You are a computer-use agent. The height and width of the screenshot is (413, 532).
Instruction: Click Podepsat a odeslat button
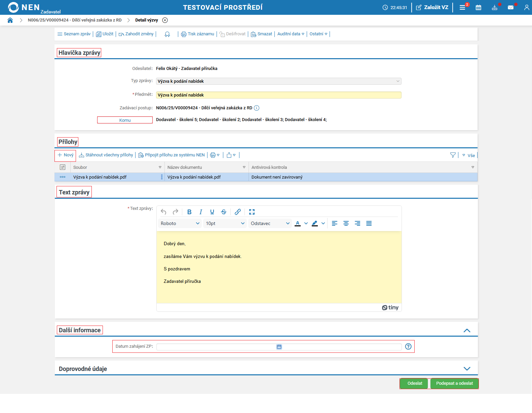[x=454, y=383]
